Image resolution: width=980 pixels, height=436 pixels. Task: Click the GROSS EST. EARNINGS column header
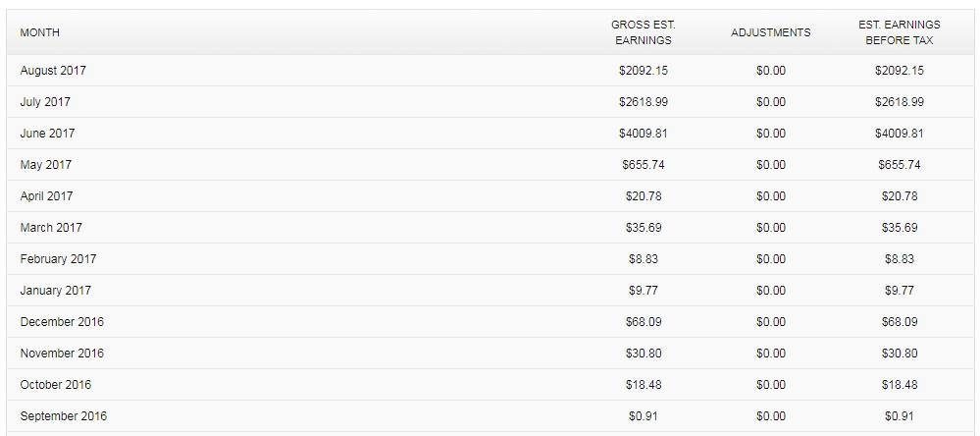[644, 32]
